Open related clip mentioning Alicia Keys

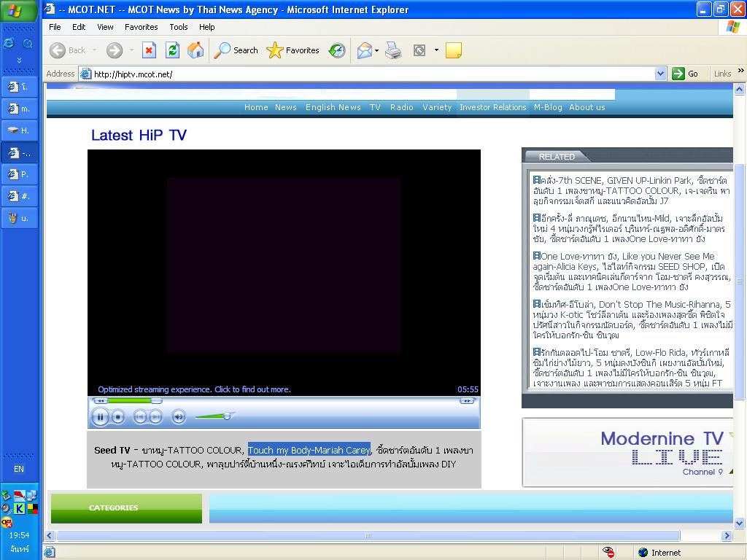pyautogui.click(x=632, y=271)
